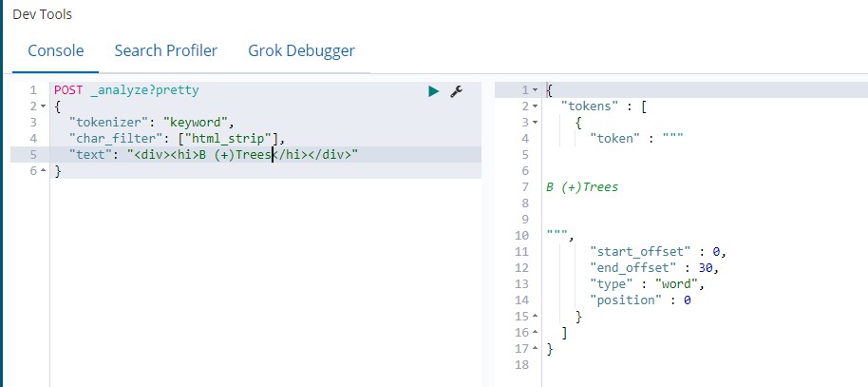Place cursor in the "text" value line
The image size is (868, 387).
click(214, 155)
